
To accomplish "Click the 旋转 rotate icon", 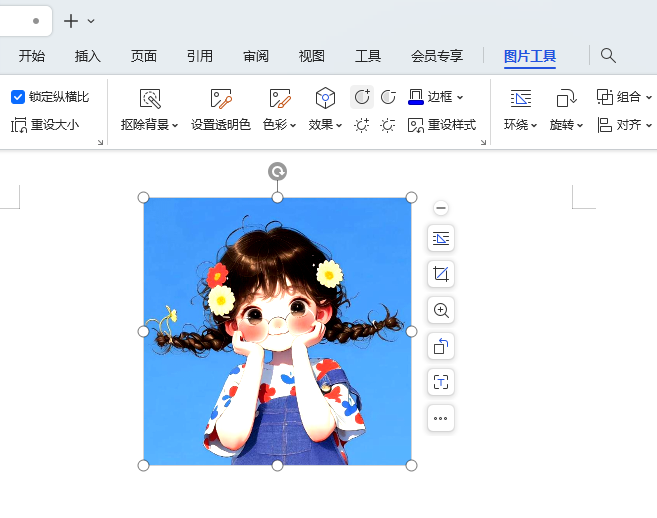I will (566, 99).
